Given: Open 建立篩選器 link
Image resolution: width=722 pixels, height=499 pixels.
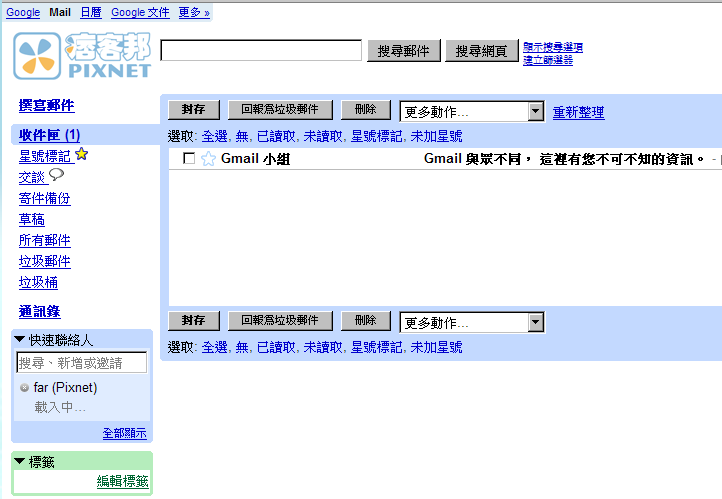Looking at the screenshot, I should pos(547,60).
